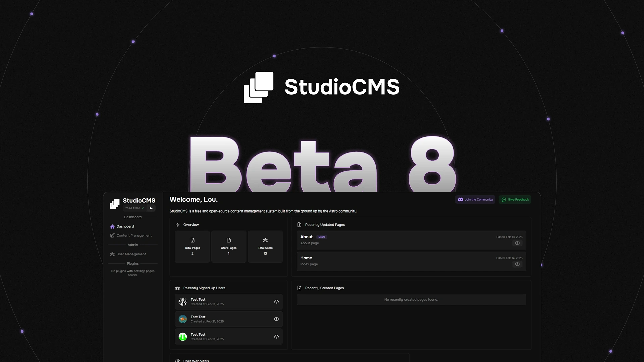
Task: Click the Total Users people icon
Action: 265,240
